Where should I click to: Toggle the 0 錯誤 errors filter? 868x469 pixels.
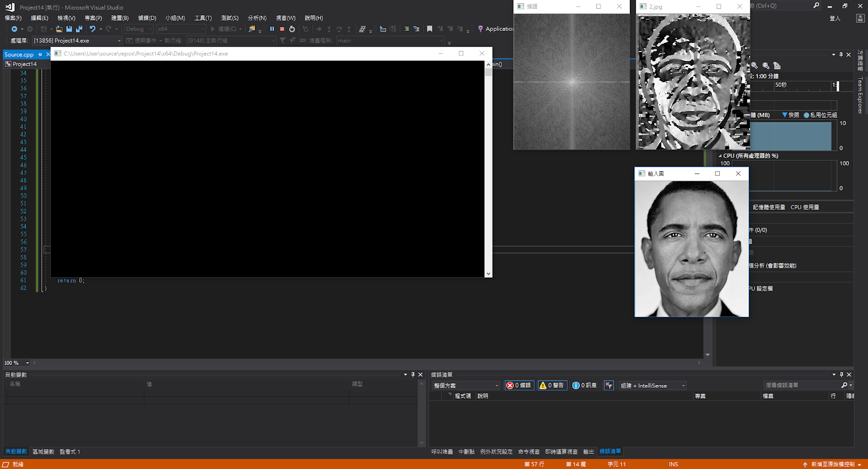519,386
